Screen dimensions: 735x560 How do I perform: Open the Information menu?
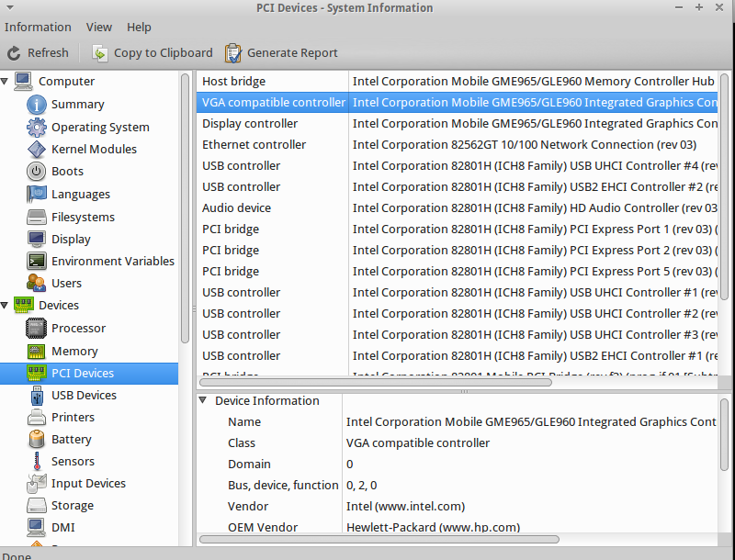pyautogui.click(x=38, y=28)
